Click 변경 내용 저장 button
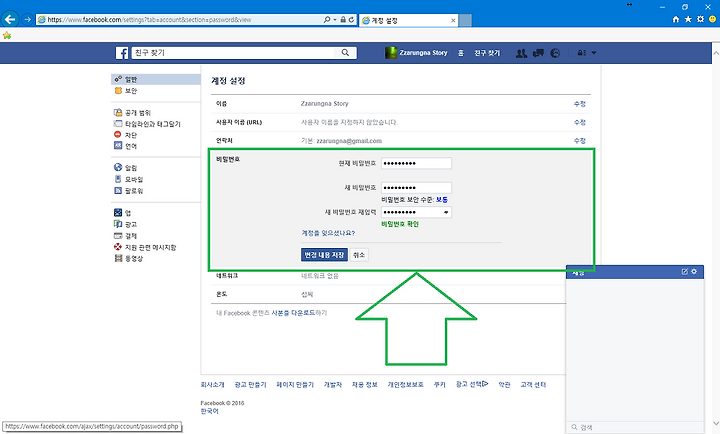 [x=324, y=255]
